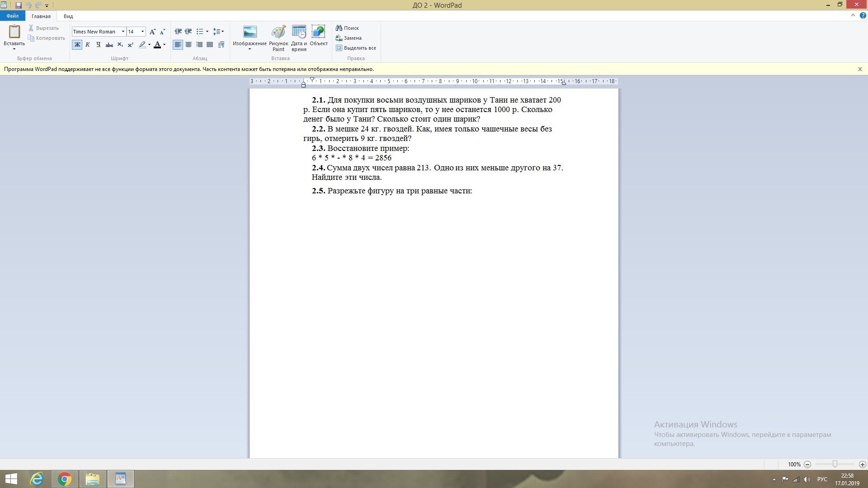Apply strikethrough formatting
The image size is (868, 488).
coord(109,45)
